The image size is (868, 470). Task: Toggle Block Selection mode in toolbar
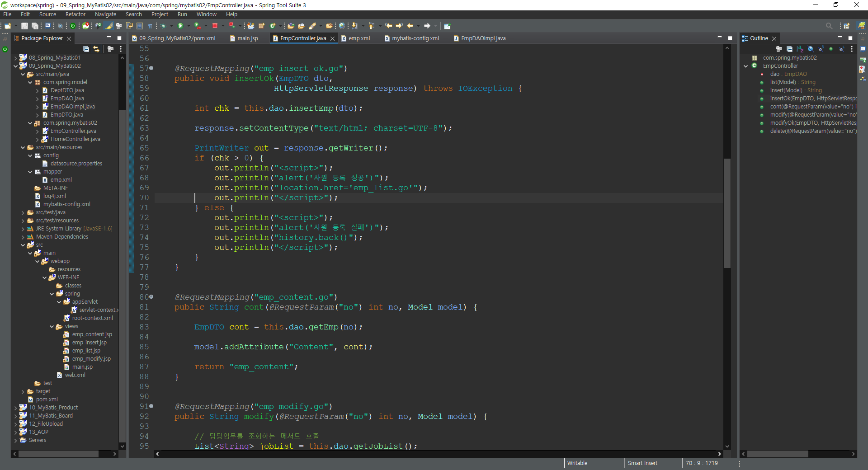point(140,26)
